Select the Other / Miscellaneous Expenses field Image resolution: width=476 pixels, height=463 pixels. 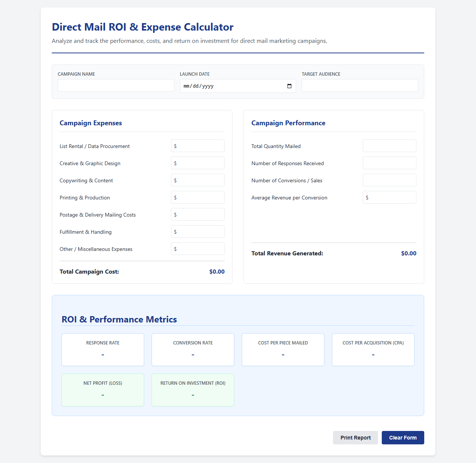[198, 249]
